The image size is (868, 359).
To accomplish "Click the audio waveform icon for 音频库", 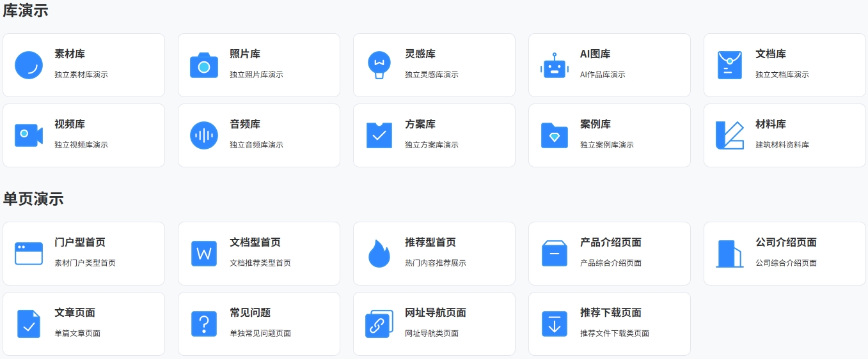I will (x=204, y=135).
